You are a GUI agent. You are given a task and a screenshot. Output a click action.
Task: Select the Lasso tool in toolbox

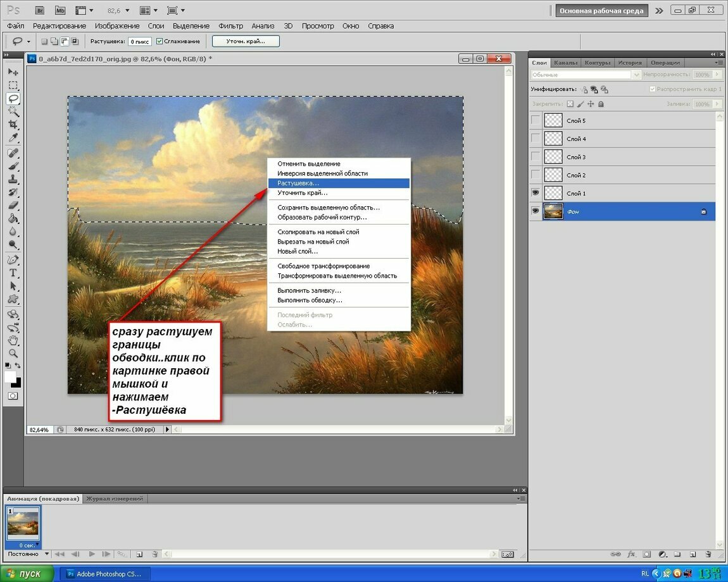tap(13, 99)
